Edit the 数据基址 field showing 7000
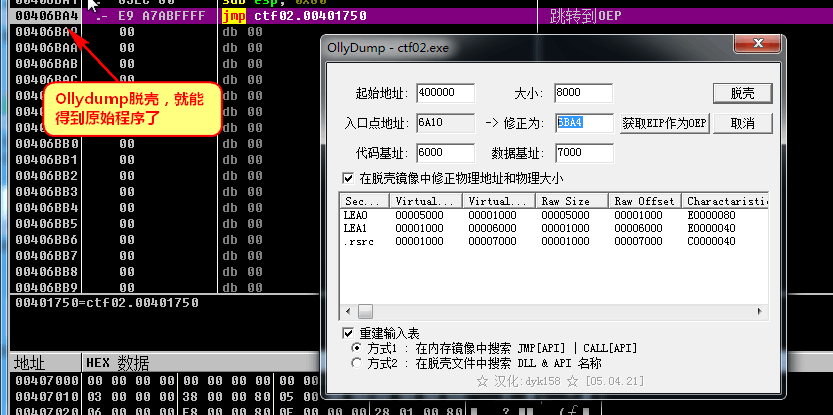 (x=584, y=153)
